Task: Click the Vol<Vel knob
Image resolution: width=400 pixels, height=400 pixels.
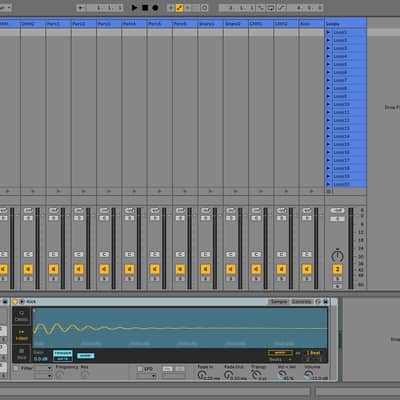Action: [282, 375]
